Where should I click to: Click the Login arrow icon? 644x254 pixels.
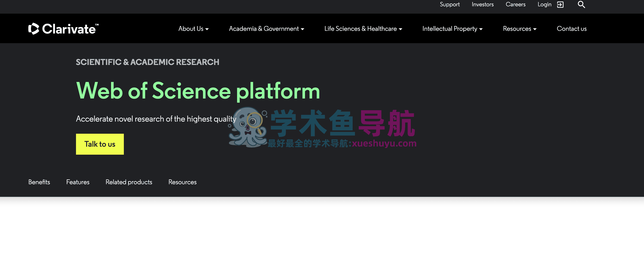[x=560, y=4]
